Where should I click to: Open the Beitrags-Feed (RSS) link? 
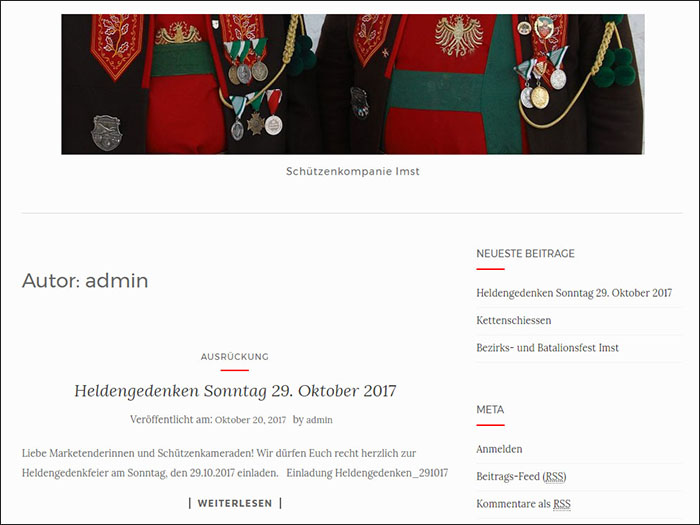click(521, 476)
